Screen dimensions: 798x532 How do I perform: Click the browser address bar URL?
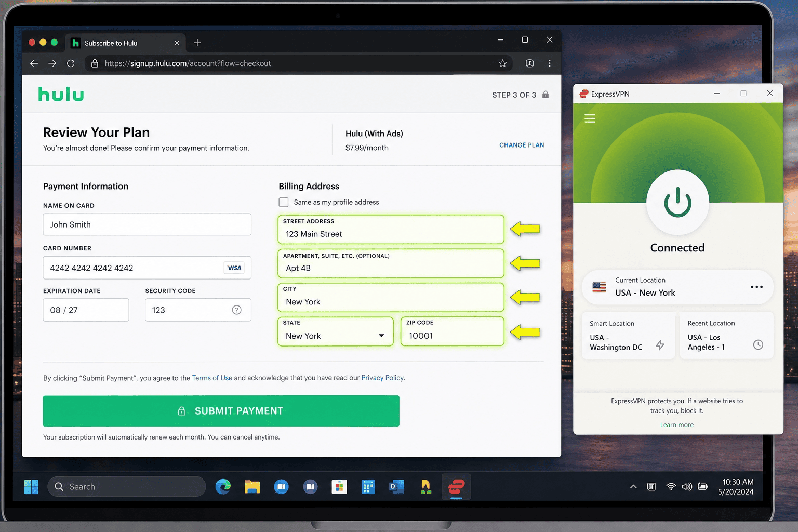[x=188, y=63]
